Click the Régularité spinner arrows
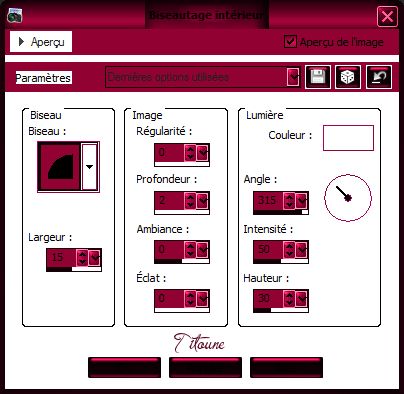Image resolution: width=404 pixels, height=394 pixels. pos(190,153)
